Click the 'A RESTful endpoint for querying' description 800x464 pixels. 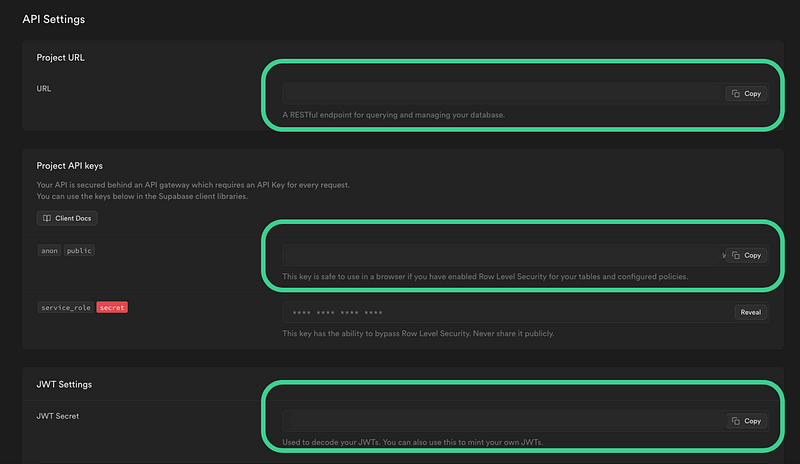pyautogui.click(x=393, y=115)
